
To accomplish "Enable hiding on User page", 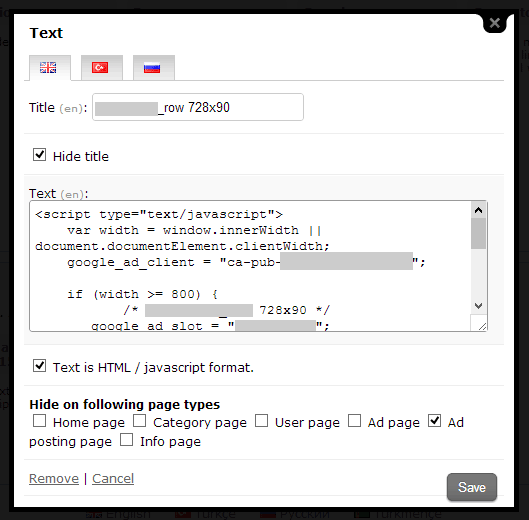I will pyautogui.click(x=261, y=421).
